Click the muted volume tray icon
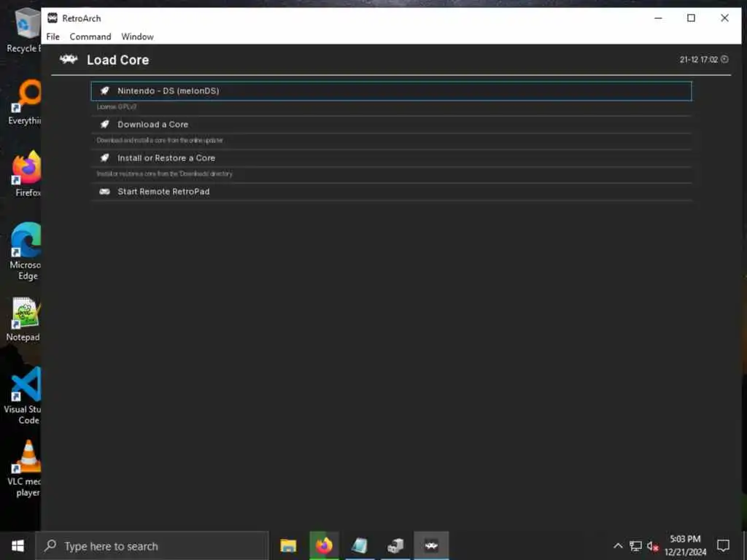This screenshot has width=747, height=560. click(x=653, y=545)
